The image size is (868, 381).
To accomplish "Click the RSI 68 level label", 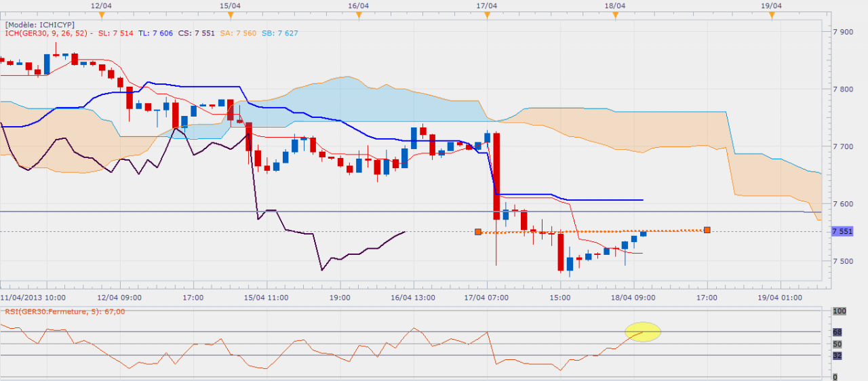I will click(x=837, y=332).
